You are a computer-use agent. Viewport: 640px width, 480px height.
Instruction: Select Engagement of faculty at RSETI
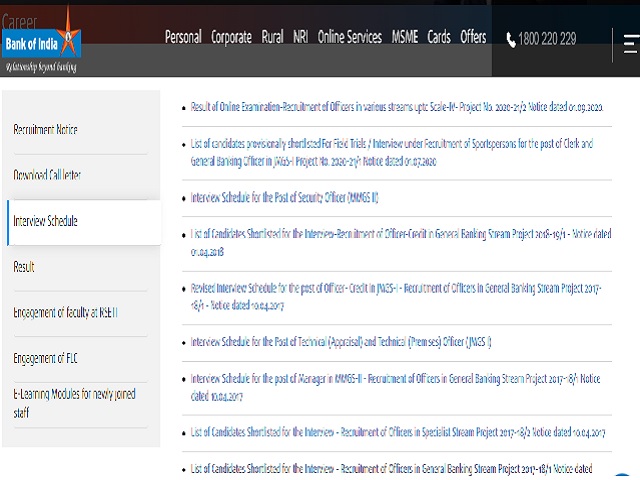pos(65,313)
